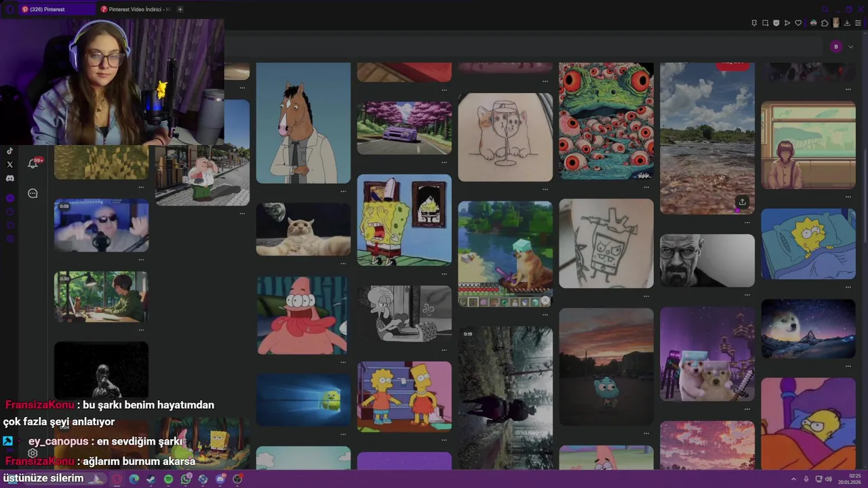Open the easy setup menu icon
The image size is (868, 488).
point(858,23)
